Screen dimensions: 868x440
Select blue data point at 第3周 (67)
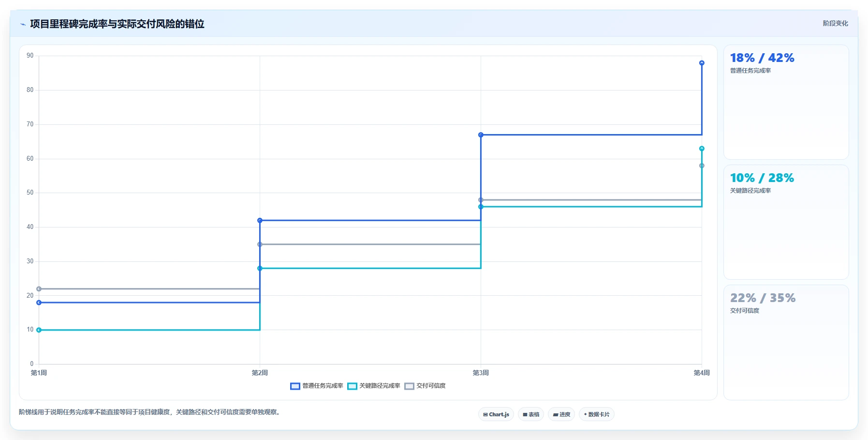tap(481, 135)
